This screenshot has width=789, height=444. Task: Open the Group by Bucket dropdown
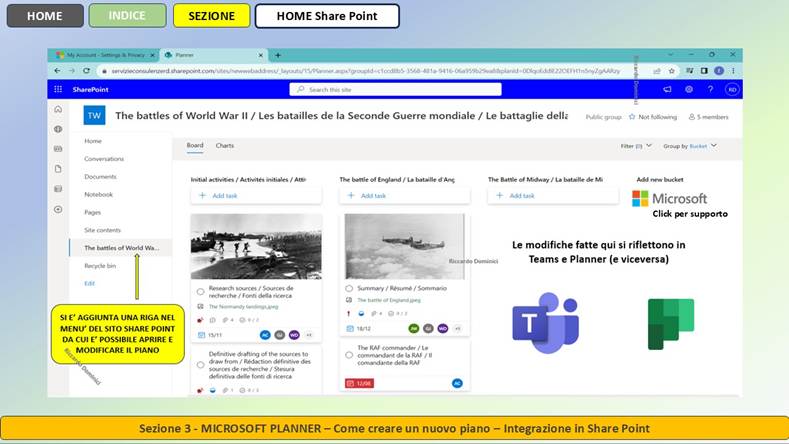(690, 146)
